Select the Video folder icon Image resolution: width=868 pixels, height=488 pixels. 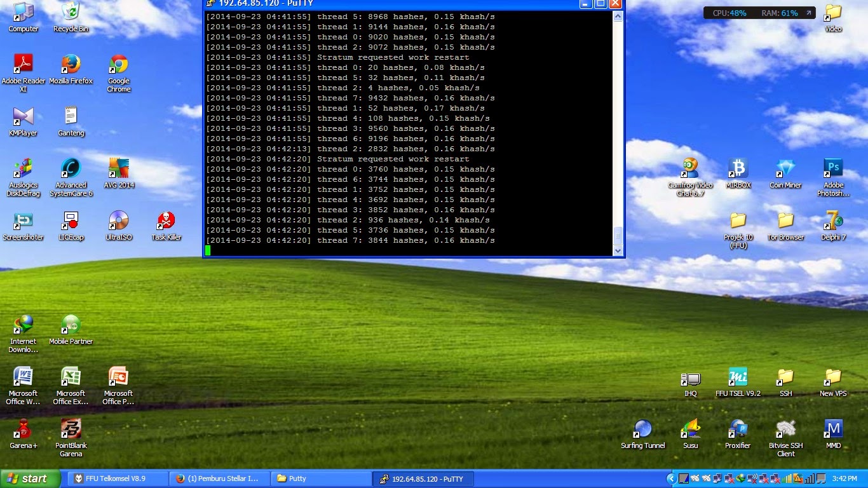pos(833,17)
